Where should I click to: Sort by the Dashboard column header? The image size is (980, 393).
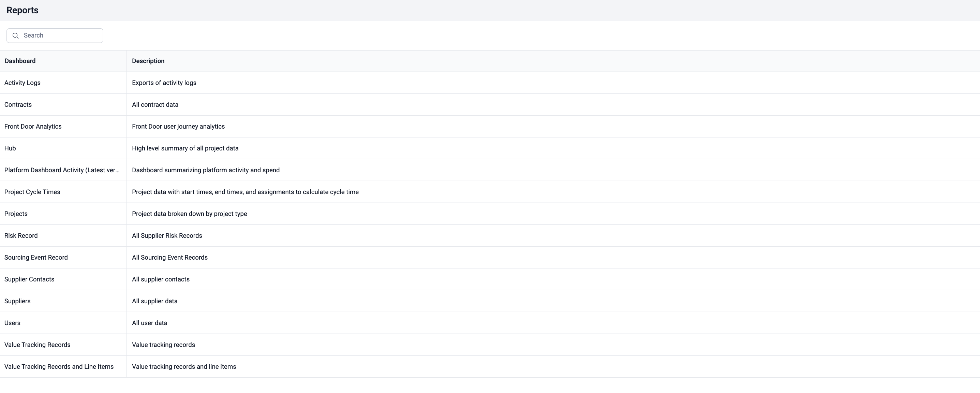[x=20, y=61]
